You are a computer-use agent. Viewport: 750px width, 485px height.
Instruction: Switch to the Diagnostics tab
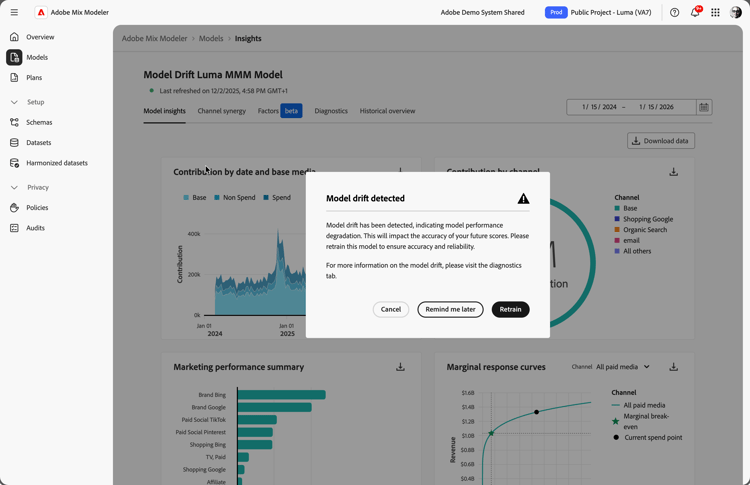coord(331,111)
